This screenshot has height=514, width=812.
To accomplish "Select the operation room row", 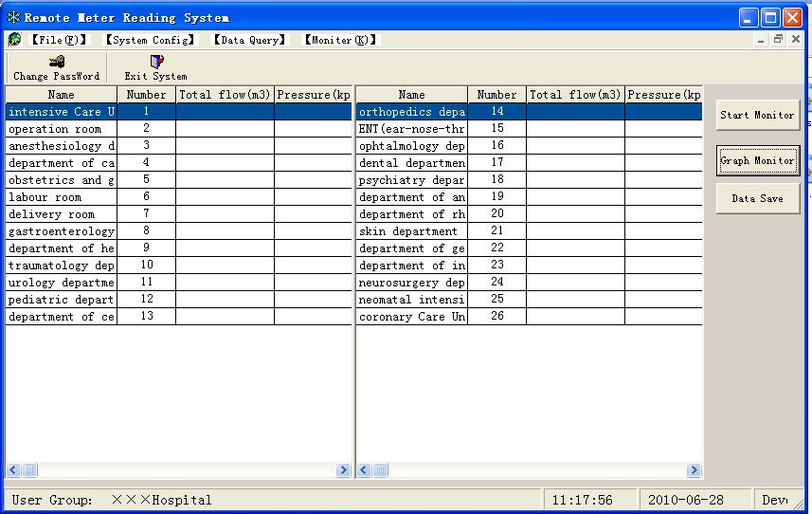I will 61,129.
